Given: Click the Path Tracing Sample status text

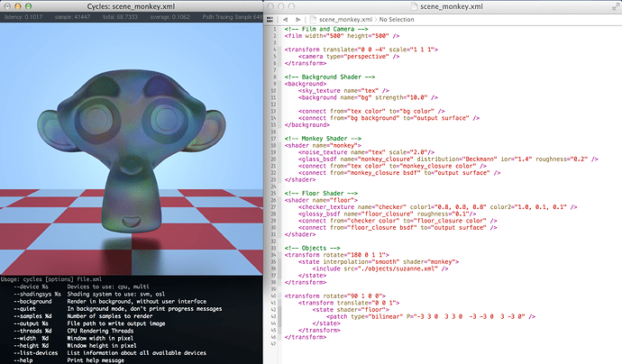Looking at the screenshot, I should (x=233, y=17).
